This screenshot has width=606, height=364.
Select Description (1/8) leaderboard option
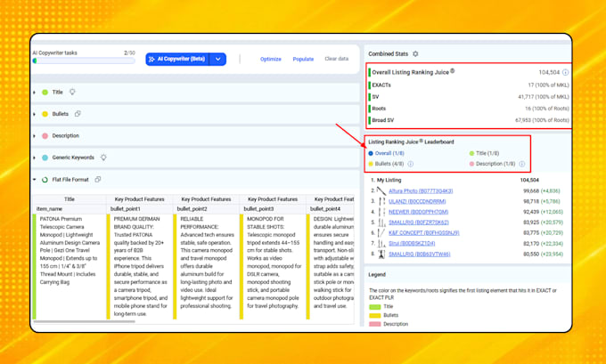pos(492,164)
